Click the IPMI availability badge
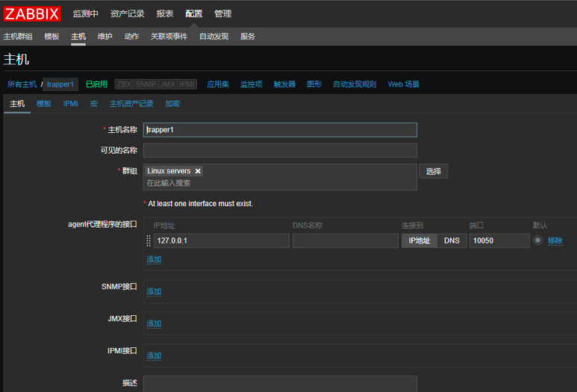The height and width of the screenshot is (392, 577). 187,84
